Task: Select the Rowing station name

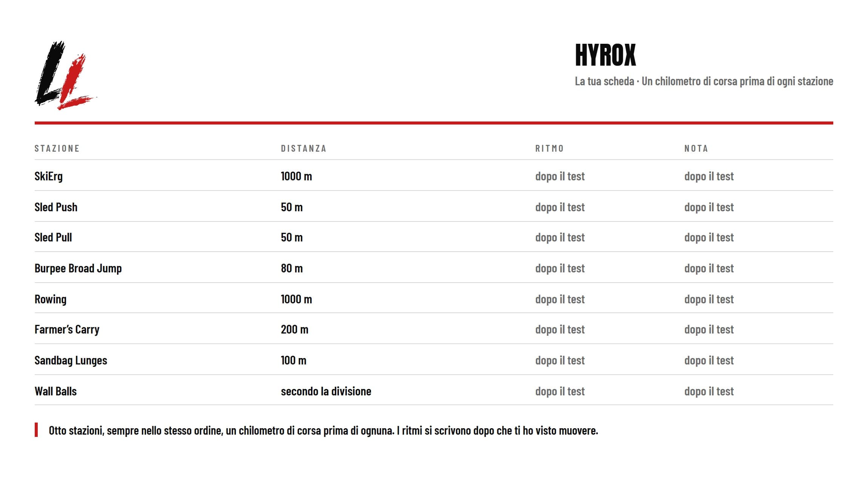Action: pyautogui.click(x=51, y=299)
